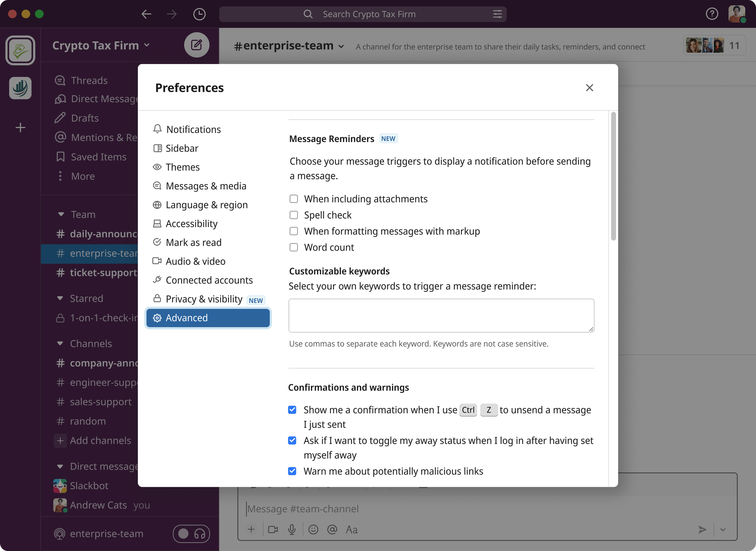Screen dimensions: 756x551
Task: Switch to Privacy & visibility preferences
Action: [x=204, y=299]
